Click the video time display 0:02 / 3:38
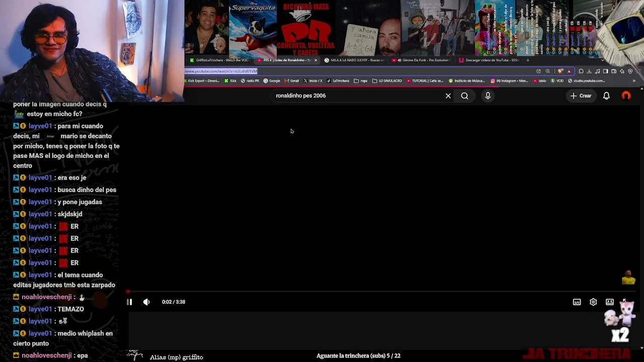 click(174, 302)
